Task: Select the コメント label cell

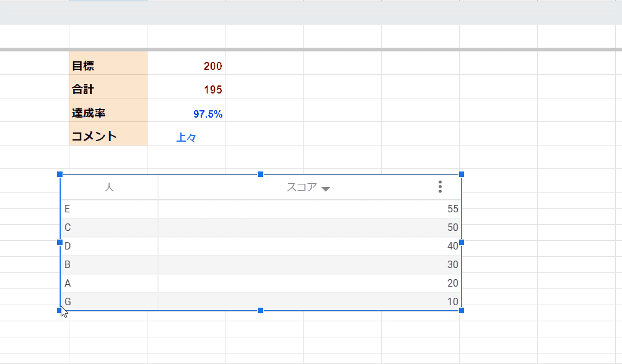Action: (x=108, y=134)
